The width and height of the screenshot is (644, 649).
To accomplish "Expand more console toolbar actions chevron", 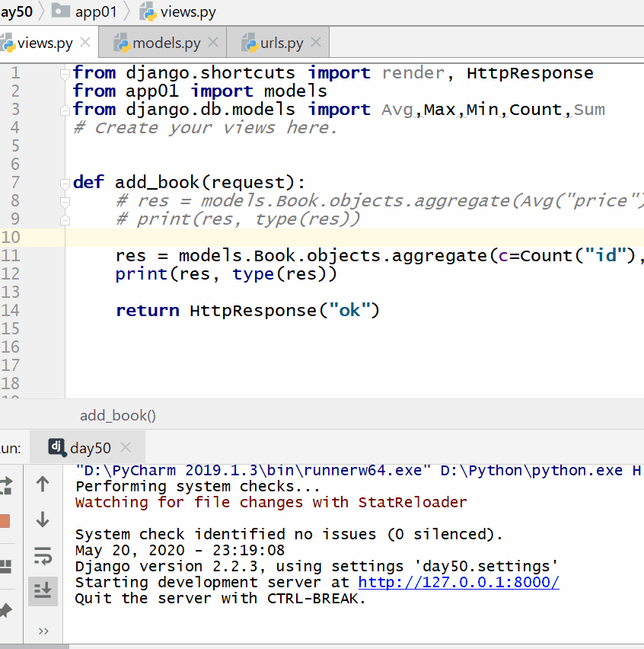I will (43, 631).
